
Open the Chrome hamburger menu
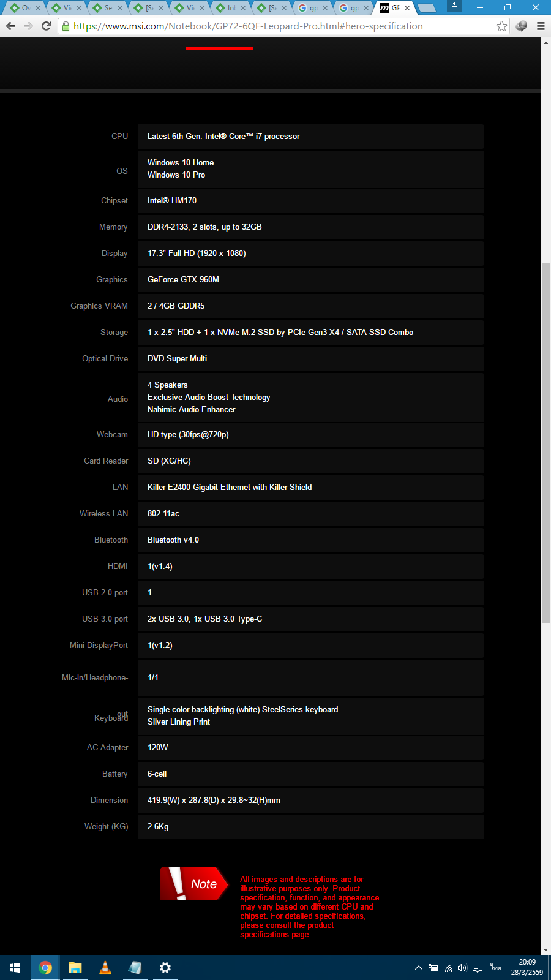click(541, 26)
